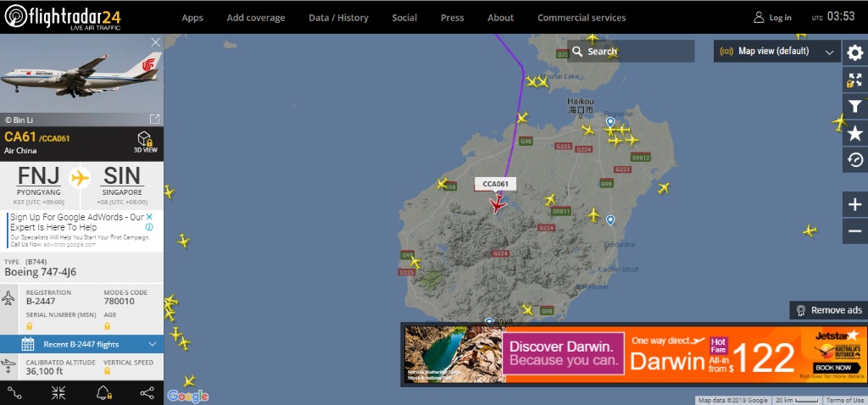The width and height of the screenshot is (868, 405).
Task: Open map settings gear icon
Action: 854,53
